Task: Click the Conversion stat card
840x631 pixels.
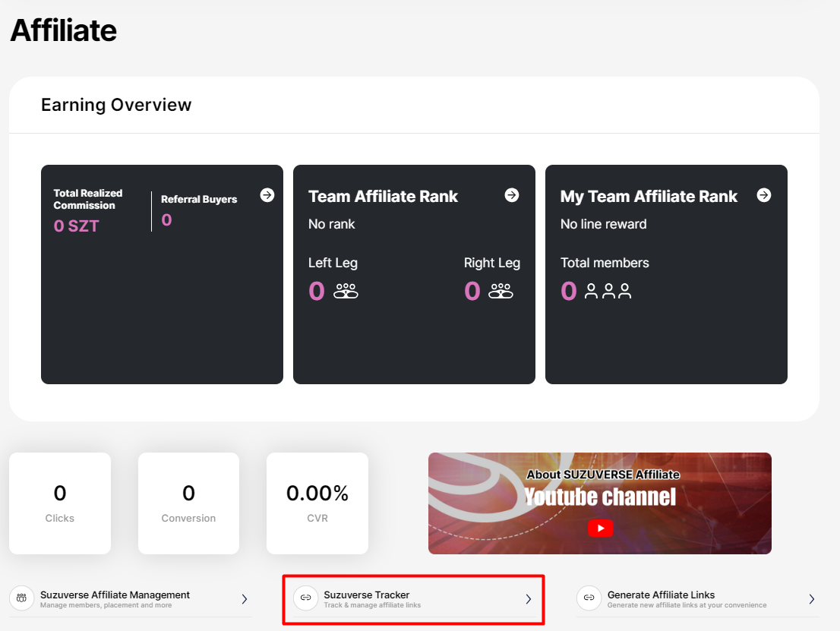Action: (188, 503)
